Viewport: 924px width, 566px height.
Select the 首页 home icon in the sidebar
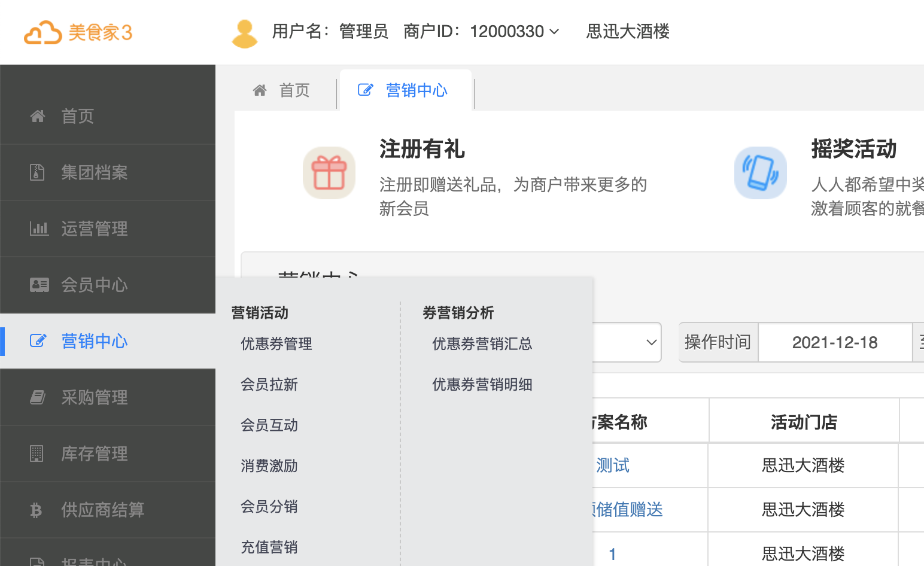pos(38,115)
